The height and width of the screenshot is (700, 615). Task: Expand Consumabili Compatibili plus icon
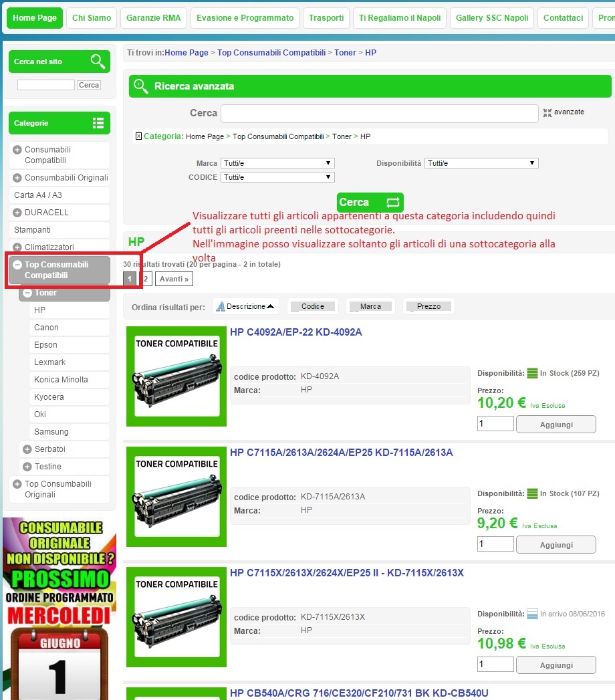pos(17,150)
